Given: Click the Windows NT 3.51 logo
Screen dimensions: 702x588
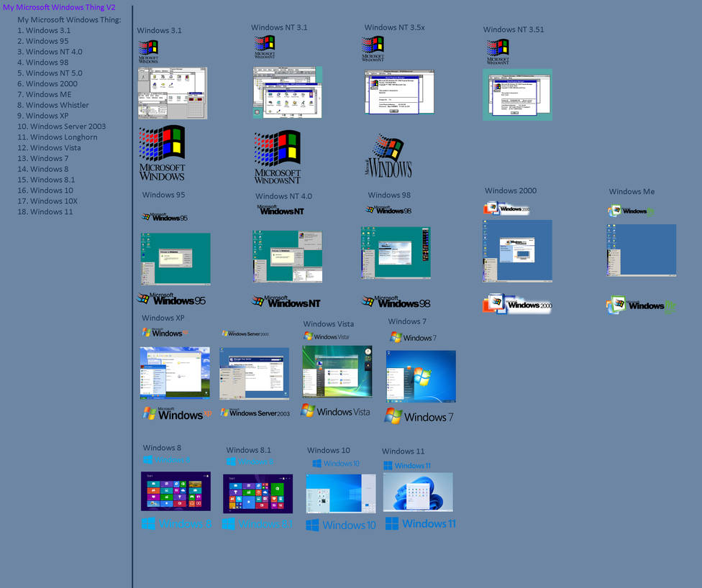Looking at the screenshot, I should 496,50.
